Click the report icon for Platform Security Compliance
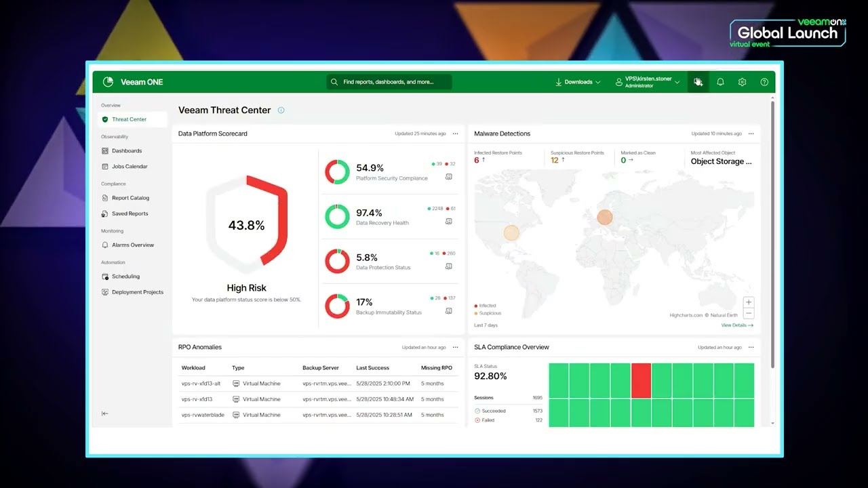868x488 pixels. point(449,177)
